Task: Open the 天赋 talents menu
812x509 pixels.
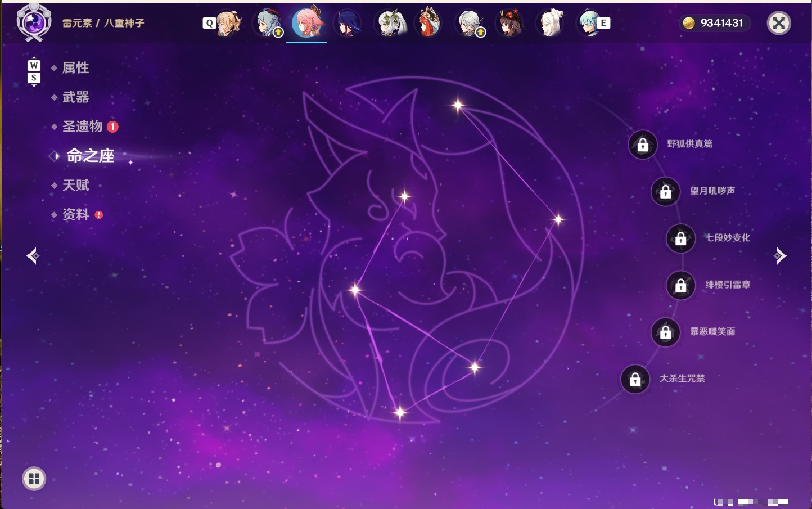Action: (x=75, y=185)
